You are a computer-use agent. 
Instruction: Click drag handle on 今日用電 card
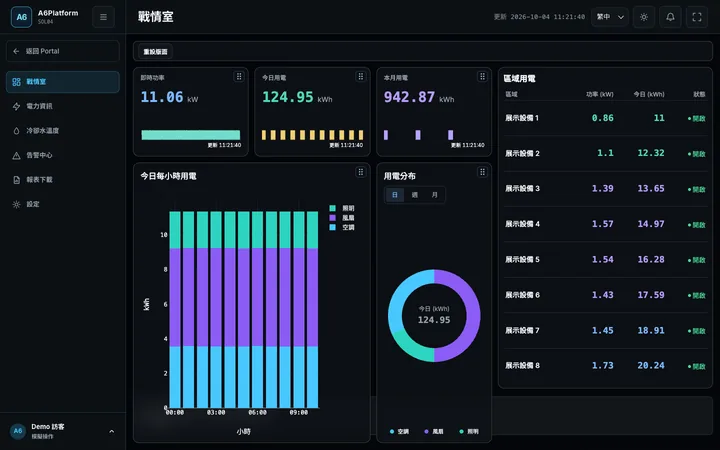[x=360, y=77]
